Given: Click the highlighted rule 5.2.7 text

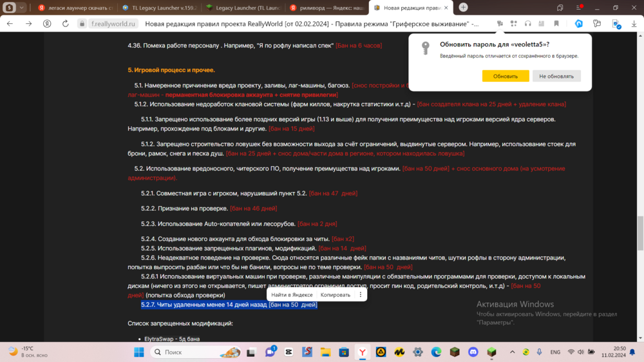Looking at the screenshot, I should point(229,305).
